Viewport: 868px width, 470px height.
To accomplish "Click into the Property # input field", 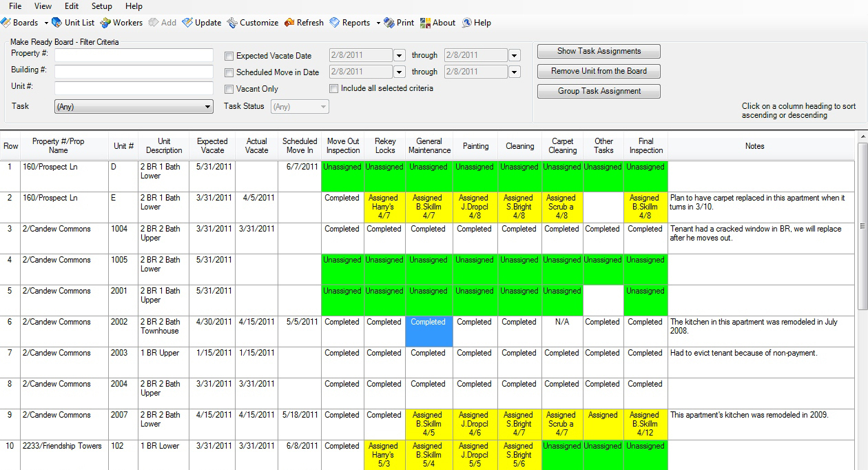I will coord(134,55).
